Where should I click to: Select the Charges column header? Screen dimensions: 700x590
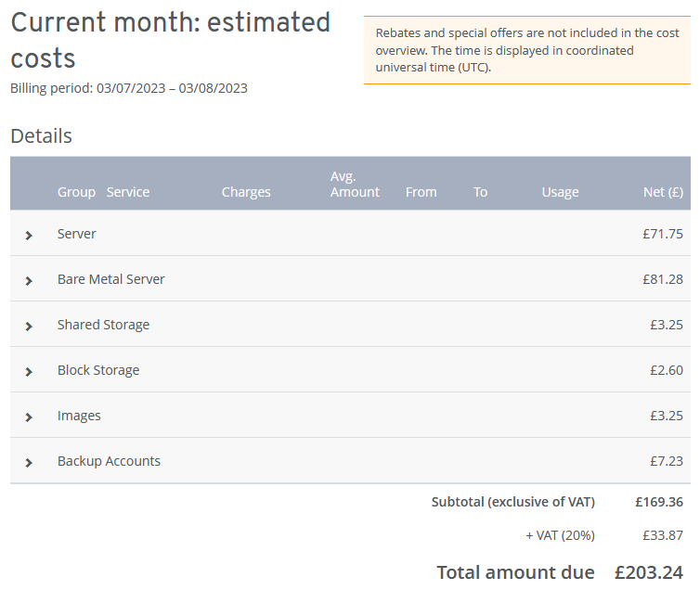(x=246, y=192)
